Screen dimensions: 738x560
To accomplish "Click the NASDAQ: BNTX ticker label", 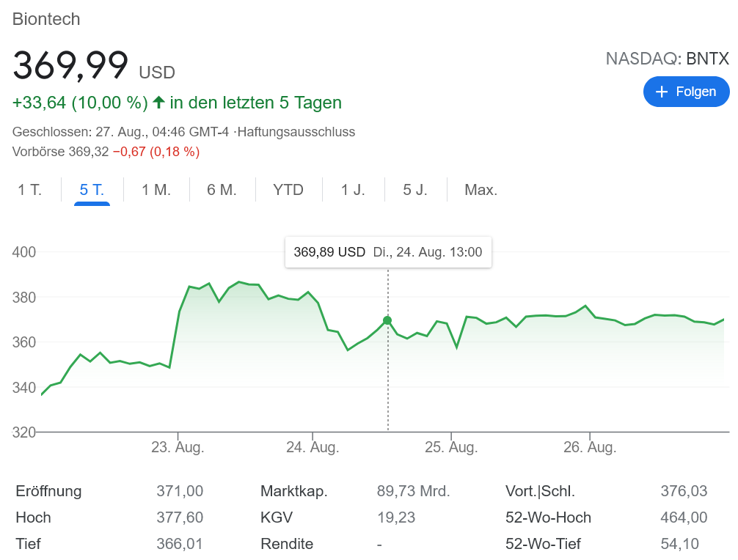I will coord(667,59).
